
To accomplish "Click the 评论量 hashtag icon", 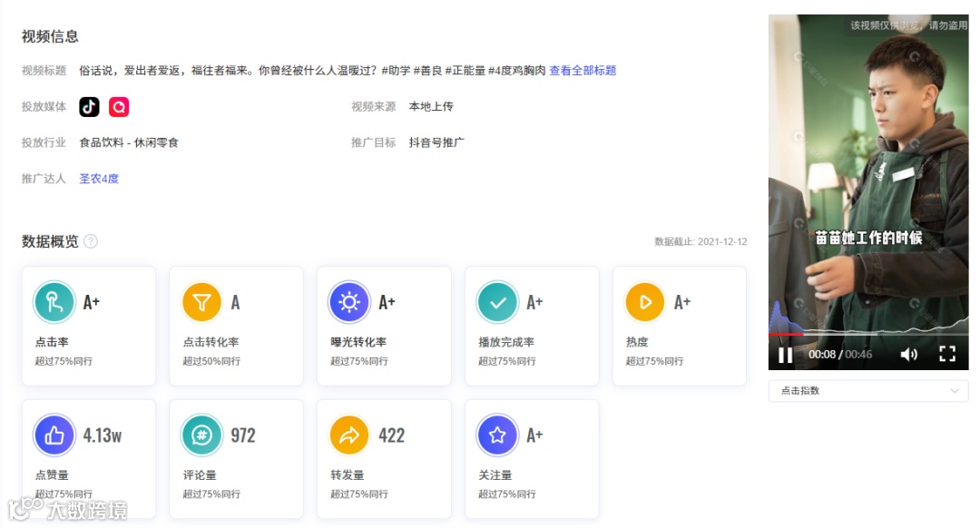I will pyautogui.click(x=201, y=435).
